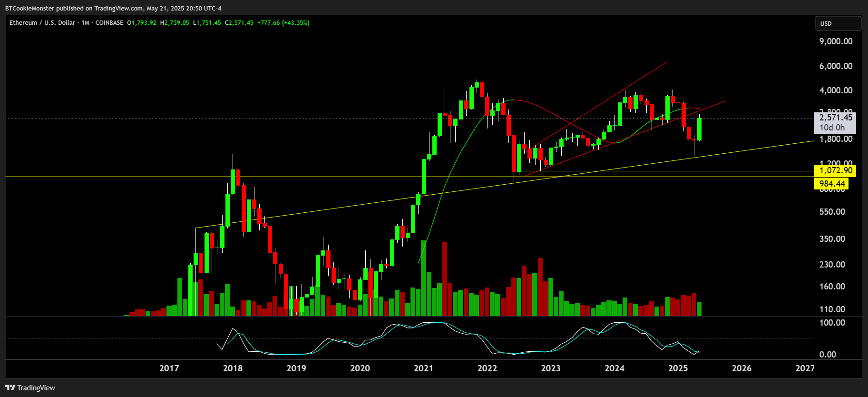
Task: Click the 2022 label on time axis
Action: [487, 368]
